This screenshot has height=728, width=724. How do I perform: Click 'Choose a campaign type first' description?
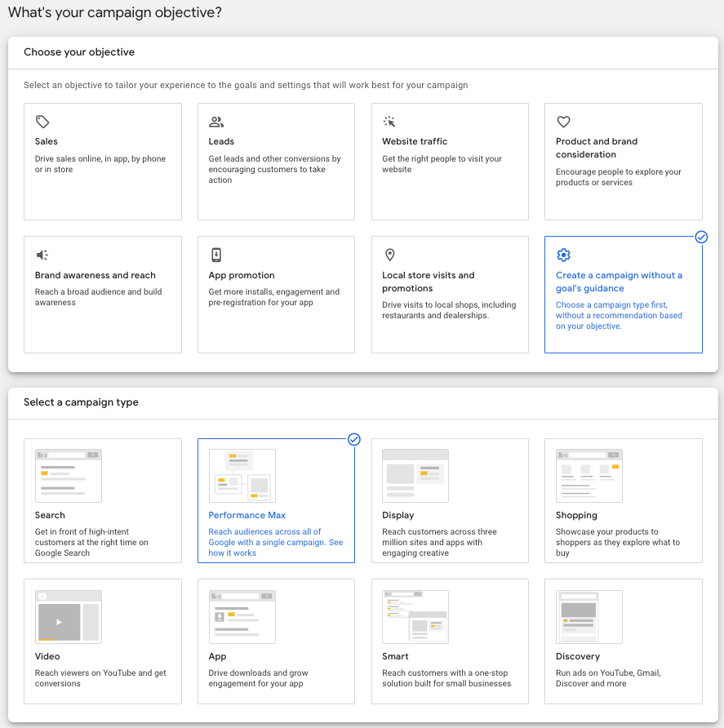pos(619,315)
